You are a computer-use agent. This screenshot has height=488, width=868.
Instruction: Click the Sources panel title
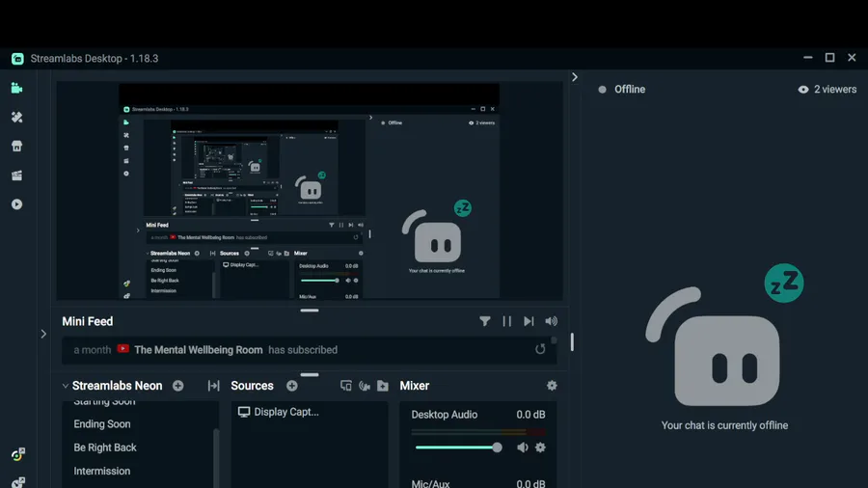click(252, 386)
